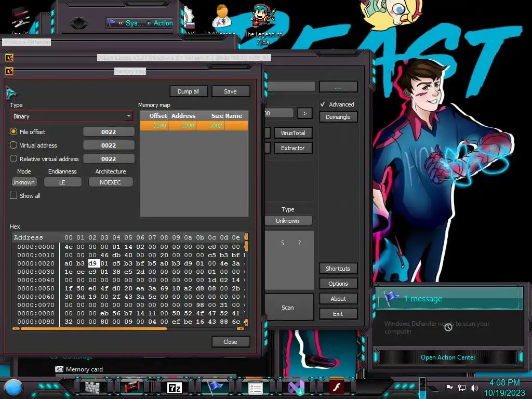Click the chevrons in Action Center breadcrumb
The image size is (532, 399).
(x=121, y=23)
